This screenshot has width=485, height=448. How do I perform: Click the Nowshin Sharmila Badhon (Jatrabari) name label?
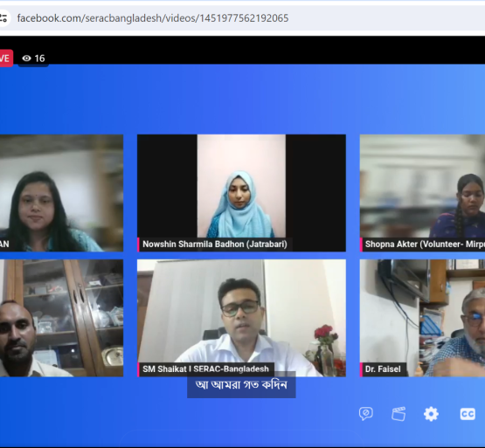click(x=215, y=245)
